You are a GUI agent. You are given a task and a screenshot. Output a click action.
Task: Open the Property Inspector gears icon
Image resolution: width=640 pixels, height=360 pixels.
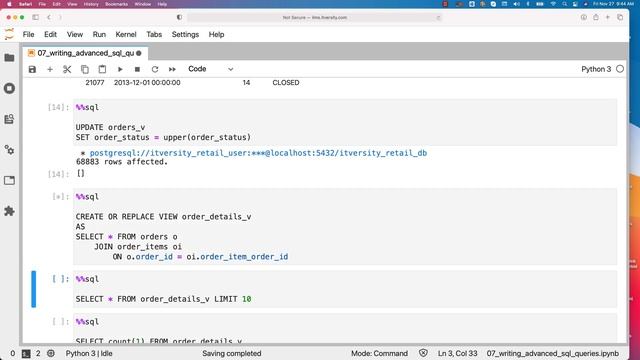(9, 150)
